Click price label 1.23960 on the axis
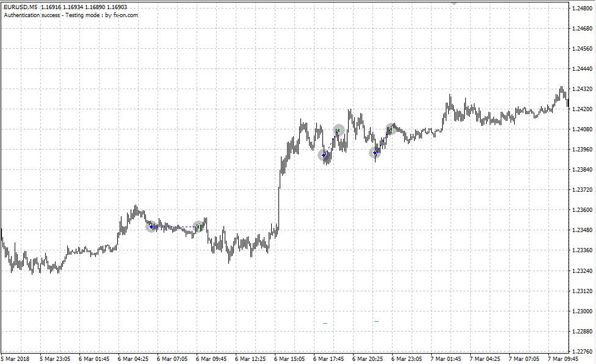Image resolution: width=596 pixels, height=364 pixels. [x=582, y=149]
